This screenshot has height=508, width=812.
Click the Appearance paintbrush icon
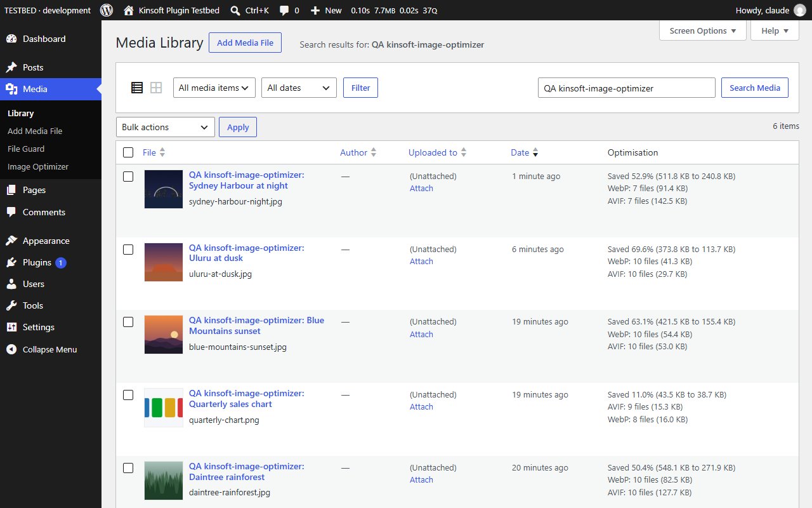click(11, 241)
